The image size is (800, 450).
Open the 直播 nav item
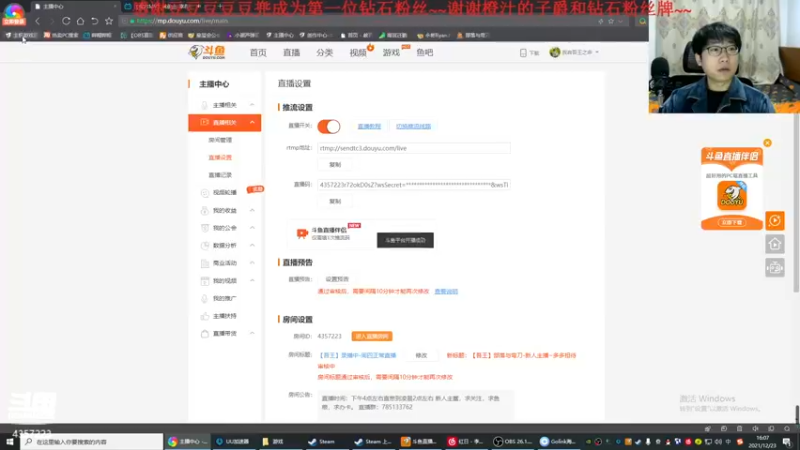(x=291, y=53)
